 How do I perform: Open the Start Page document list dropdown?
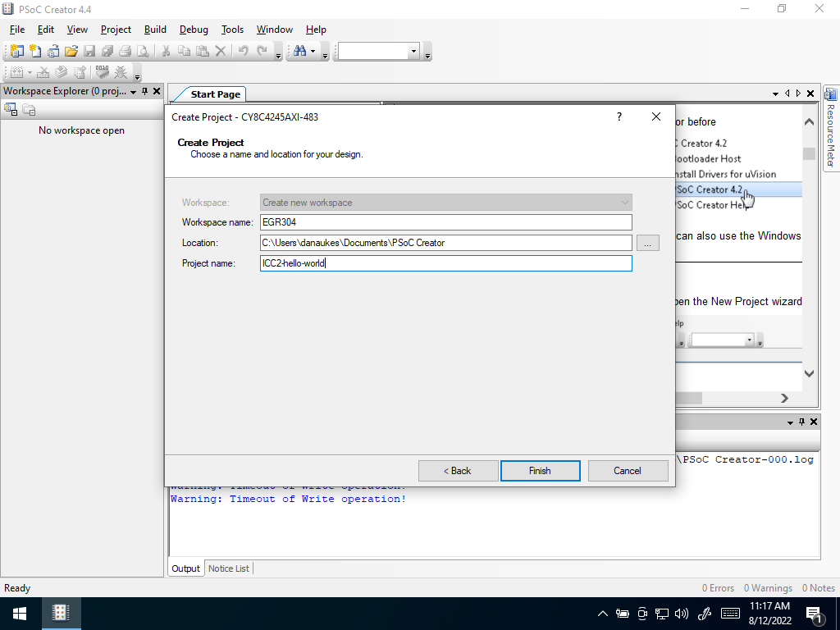click(x=775, y=94)
